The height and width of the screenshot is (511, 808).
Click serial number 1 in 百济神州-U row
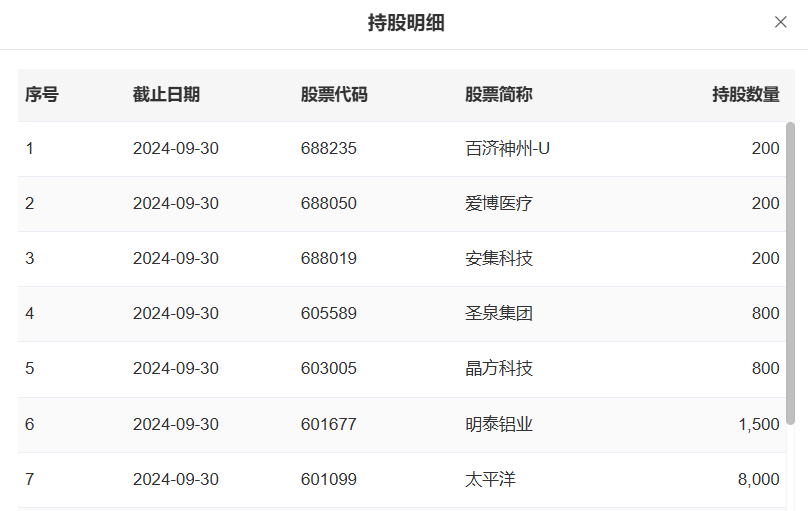tap(30, 148)
